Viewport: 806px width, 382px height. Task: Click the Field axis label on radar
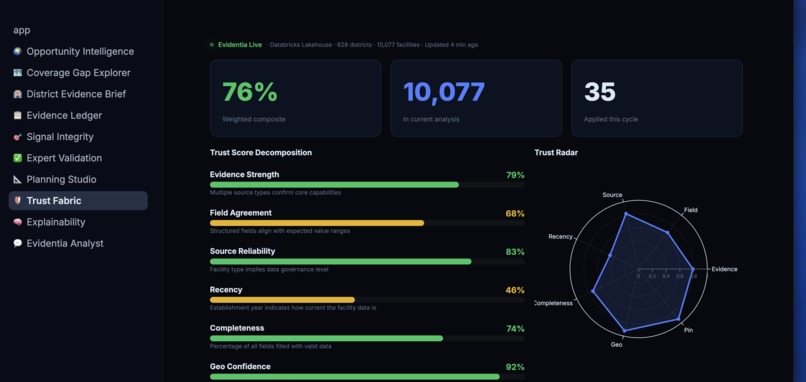click(691, 210)
